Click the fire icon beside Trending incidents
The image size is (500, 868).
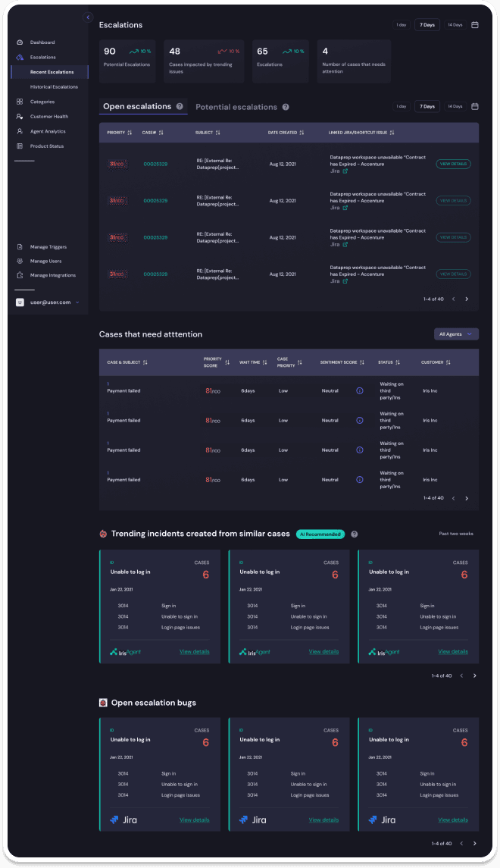pyautogui.click(x=103, y=534)
